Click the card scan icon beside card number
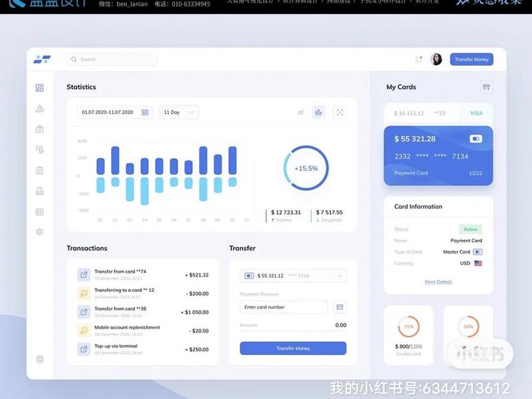The height and width of the screenshot is (399, 532). (340, 307)
